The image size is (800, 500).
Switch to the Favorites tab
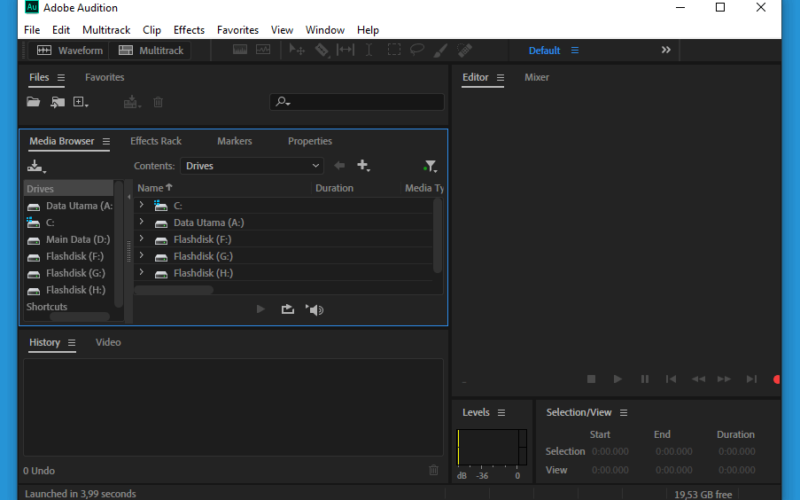tap(105, 78)
